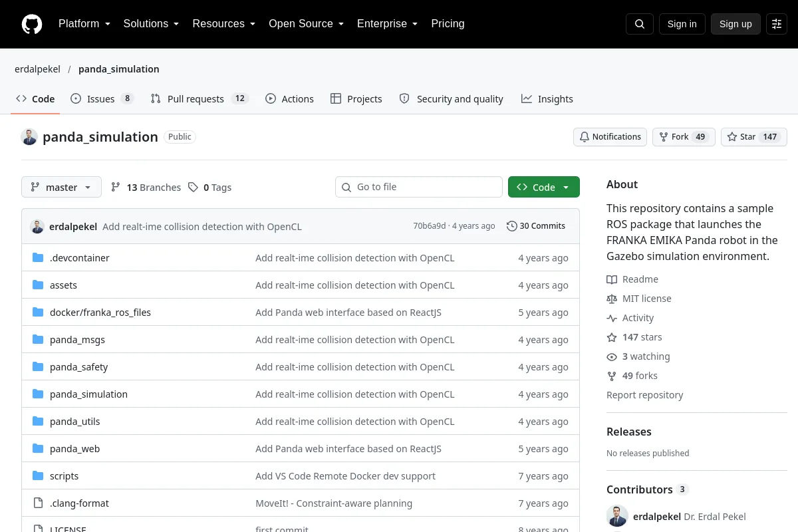This screenshot has width=798, height=532.
Task: Switch to the Pull requests tab
Action: 199,98
